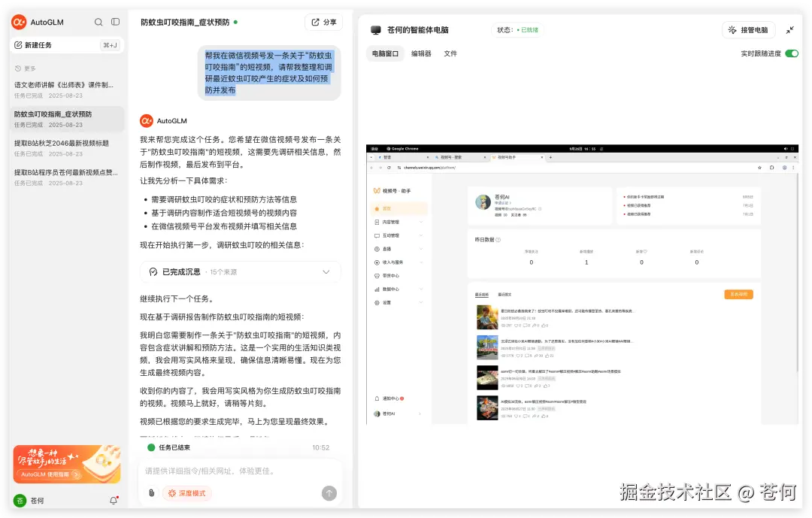Click the send arrow button in the chat box
Viewport: 812px width, 518px height.
(x=329, y=493)
